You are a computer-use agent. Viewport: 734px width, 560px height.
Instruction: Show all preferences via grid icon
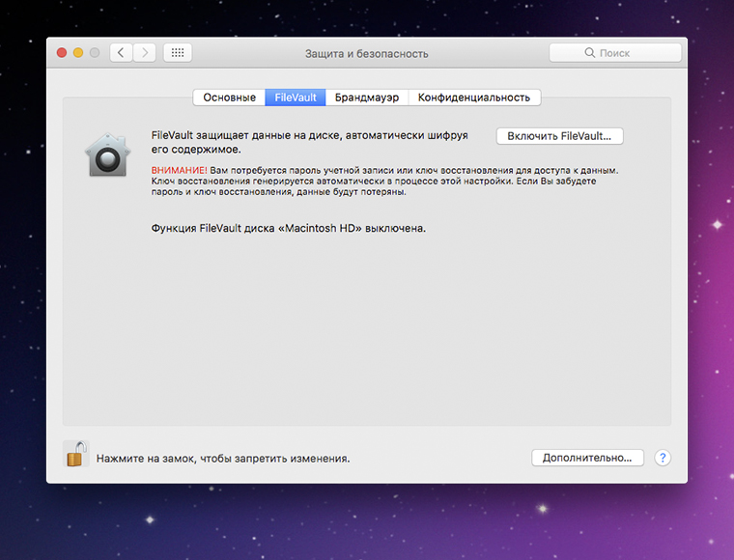[178, 53]
